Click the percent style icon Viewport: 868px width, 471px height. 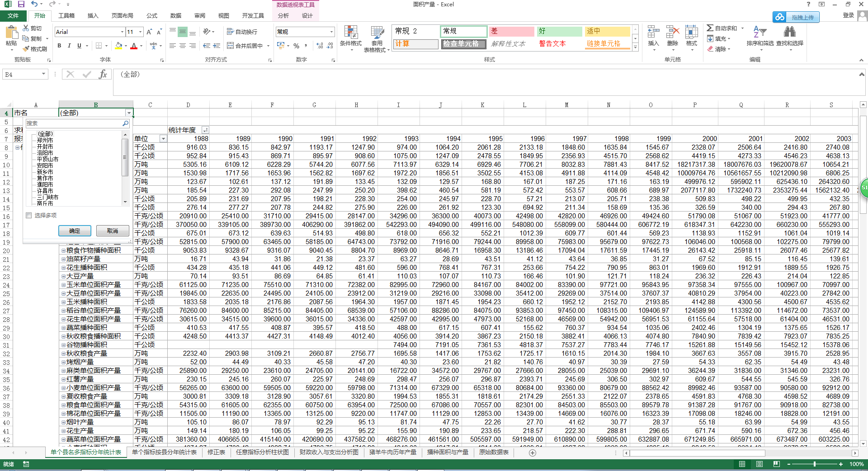296,46
